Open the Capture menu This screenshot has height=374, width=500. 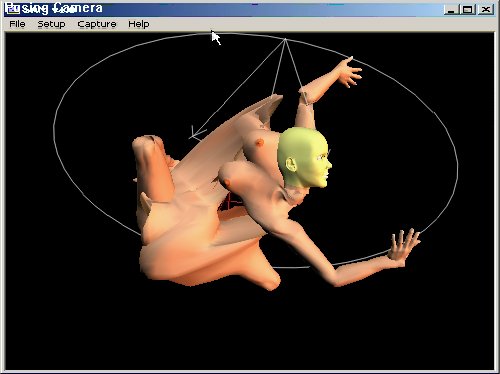(97, 24)
